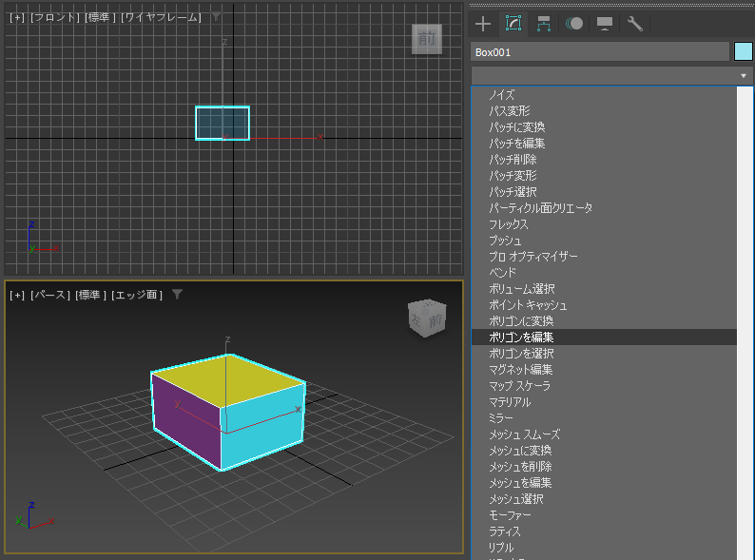Image resolution: width=755 pixels, height=560 pixels.
Task: Click the box's purple side face in perspective view
Action: pos(186,421)
